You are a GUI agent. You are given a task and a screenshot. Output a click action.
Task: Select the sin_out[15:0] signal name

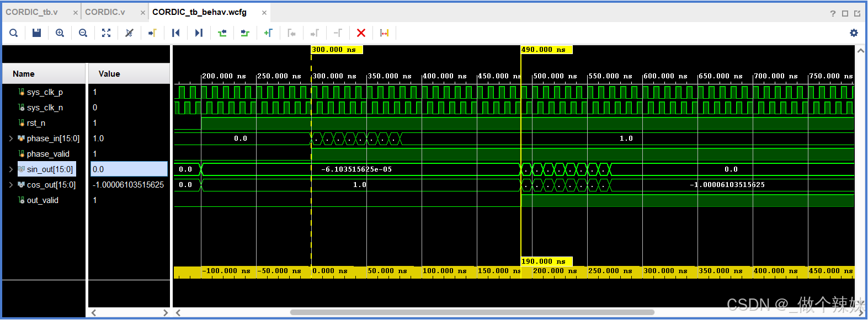coord(50,169)
